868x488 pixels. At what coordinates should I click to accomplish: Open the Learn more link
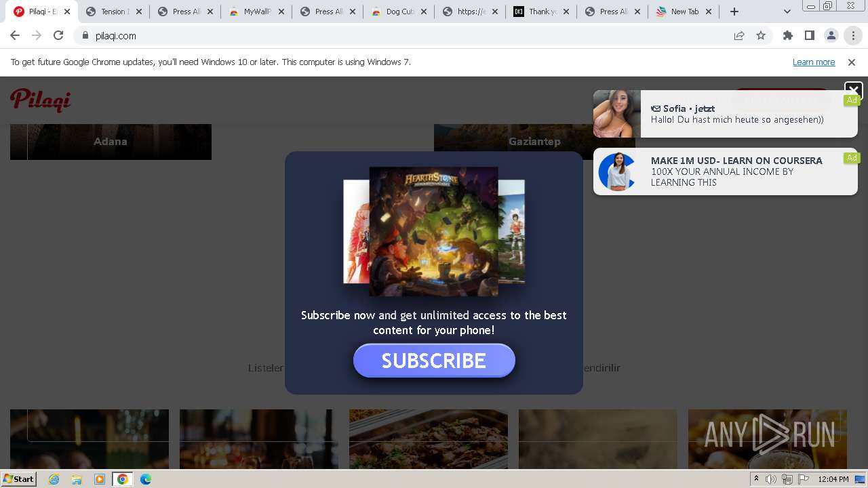click(814, 62)
